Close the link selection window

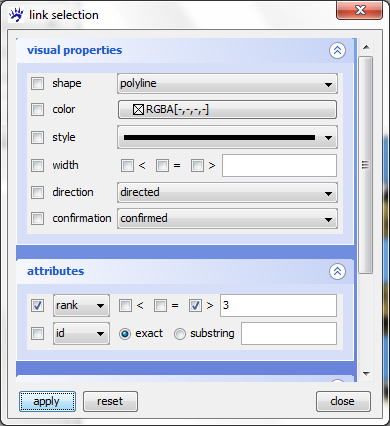point(359,10)
